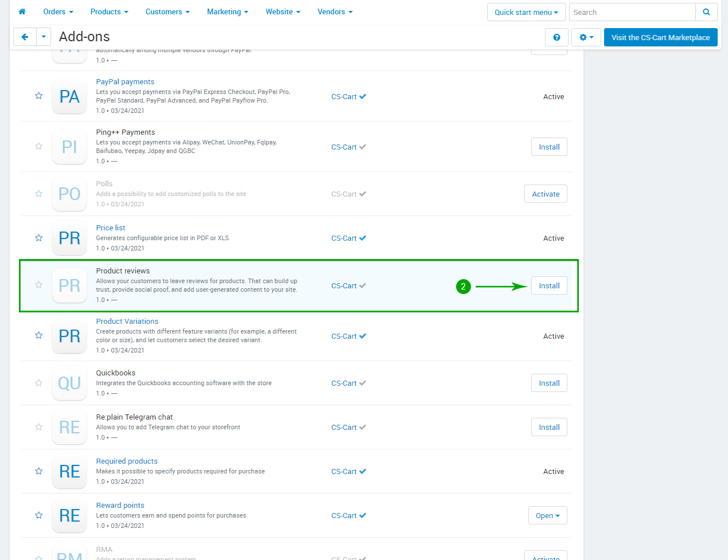
Task: Install the Product reviews add-on
Action: coord(549,285)
